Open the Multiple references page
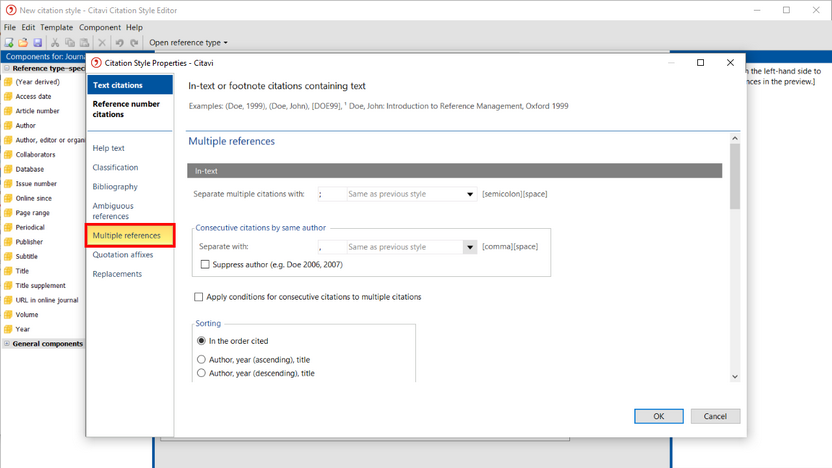Image resolution: width=832 pixels, height=468 pixels. pos(130,236)
